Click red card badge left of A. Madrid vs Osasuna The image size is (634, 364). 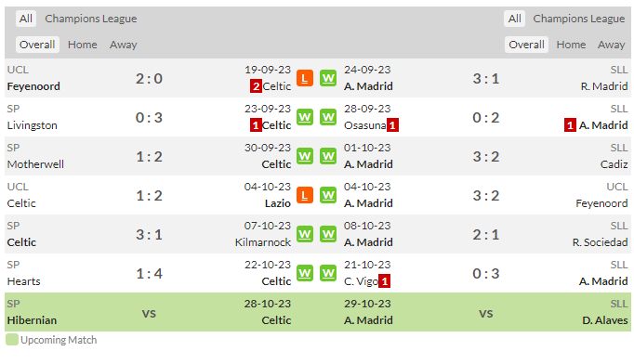coord(570,125)
